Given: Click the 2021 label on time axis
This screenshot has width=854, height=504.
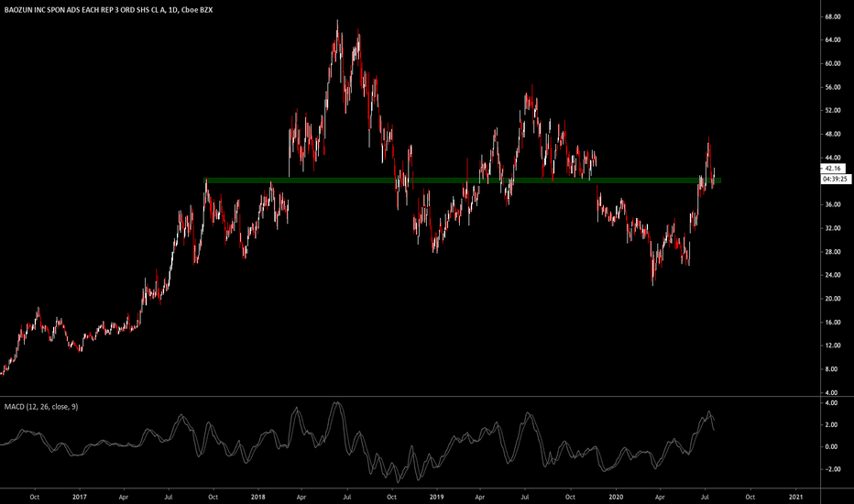Looking at the screenshot, I should (x=795, y=497).
